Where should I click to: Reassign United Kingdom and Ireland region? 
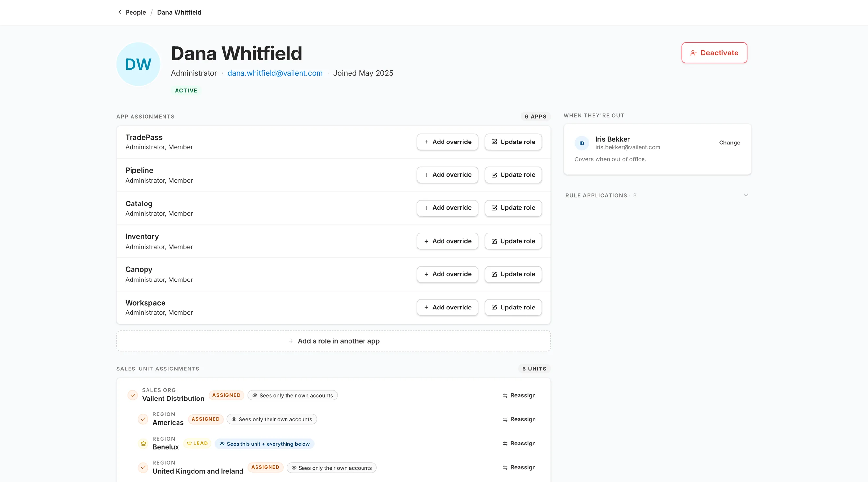pos(519,468)
